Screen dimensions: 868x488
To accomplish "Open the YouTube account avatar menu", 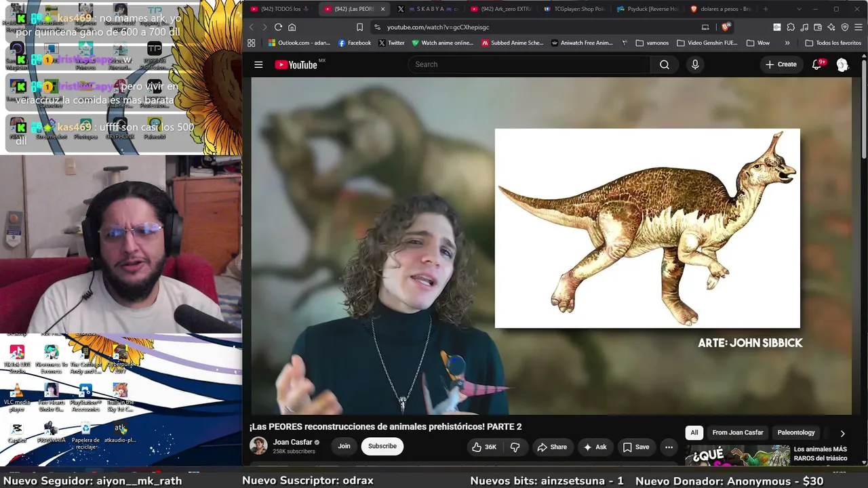I will (x=842, y=64).
